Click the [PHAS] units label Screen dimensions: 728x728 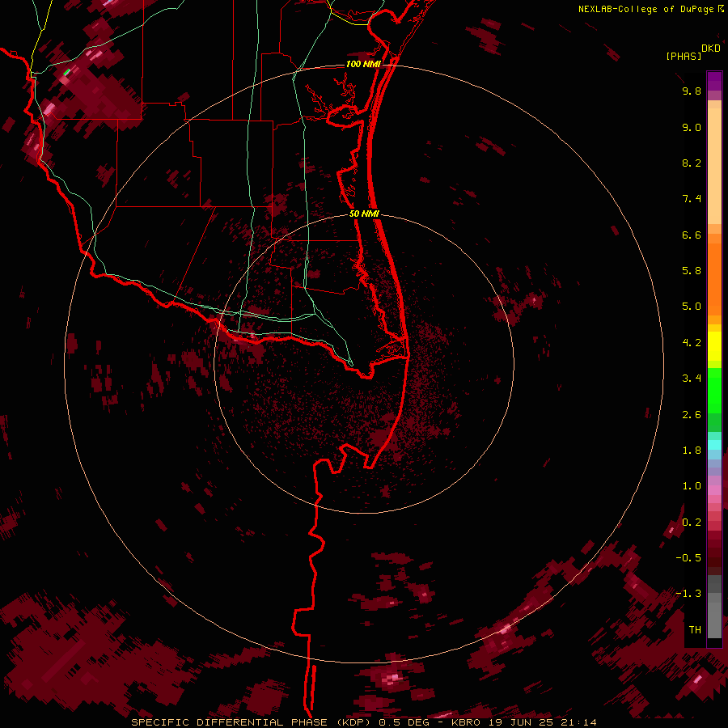point(684,56)
